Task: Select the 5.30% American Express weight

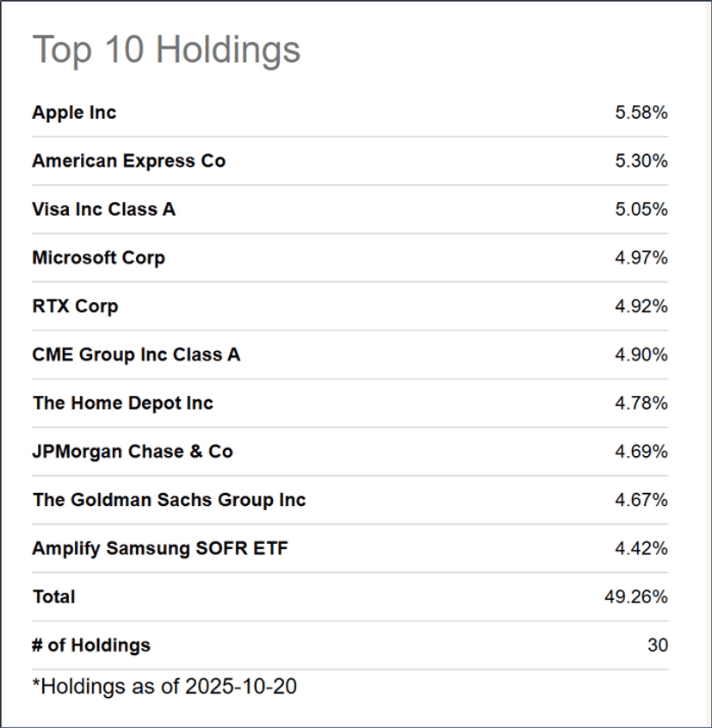Action: click(641, 161)
